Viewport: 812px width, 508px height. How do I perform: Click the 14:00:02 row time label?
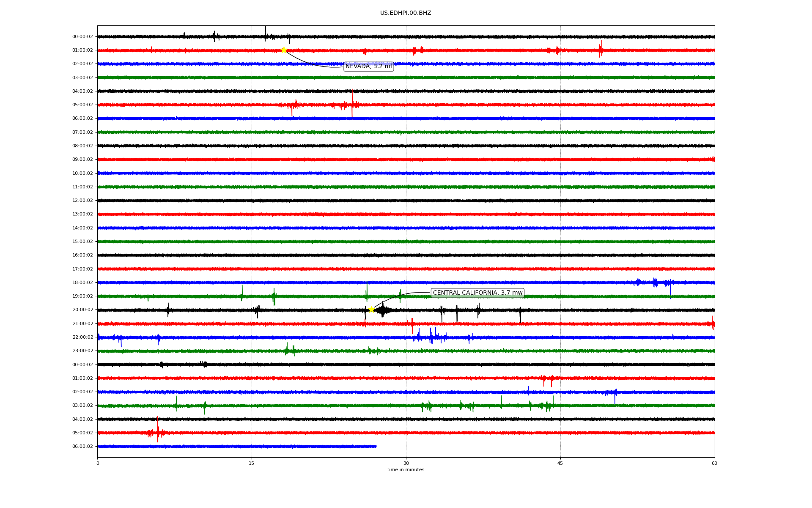coord(82,228)
